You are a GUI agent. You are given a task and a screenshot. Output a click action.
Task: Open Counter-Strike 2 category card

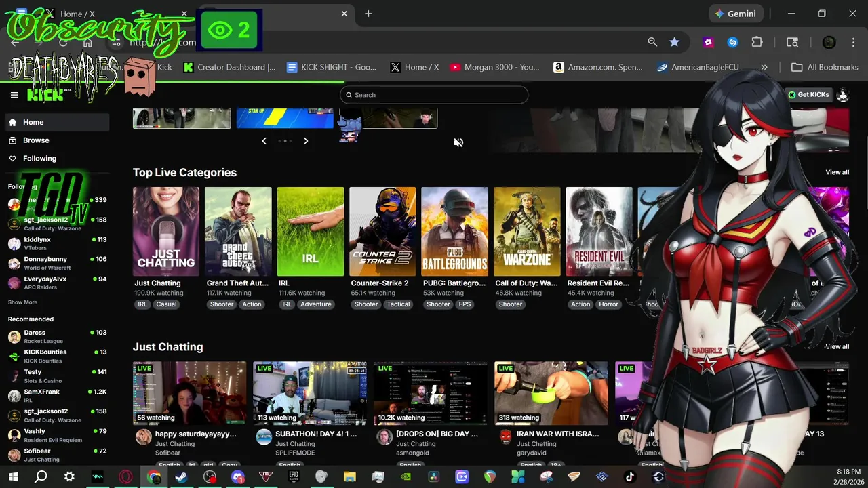coord(382,231)
